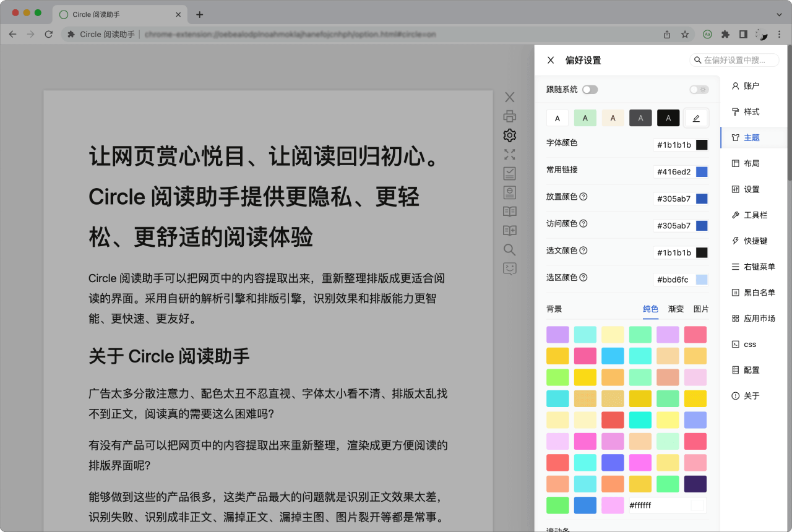This screenshot has height=532, width=792.
Task: Click the help icon beside 放置颜色
Action: (583, 197)
